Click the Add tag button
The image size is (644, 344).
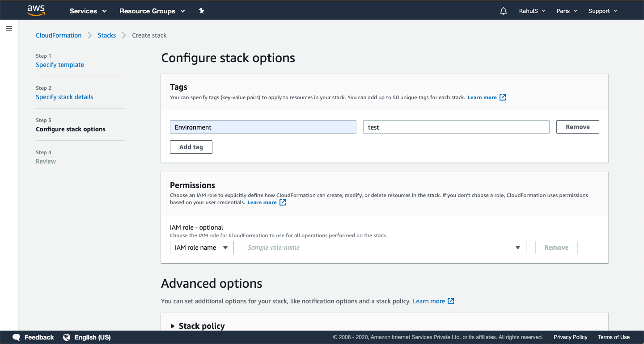tap(191, 147)
